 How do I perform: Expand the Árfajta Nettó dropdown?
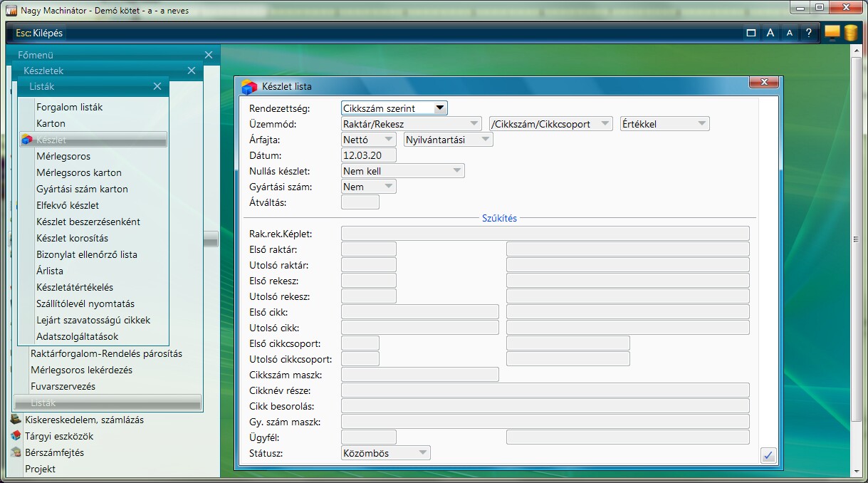click(x=388, y=140)
